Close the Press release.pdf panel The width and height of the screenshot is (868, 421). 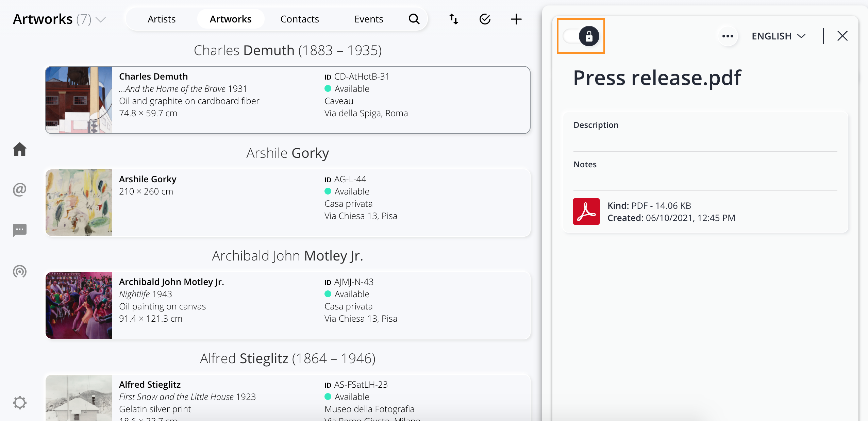[x=842, y=36]
